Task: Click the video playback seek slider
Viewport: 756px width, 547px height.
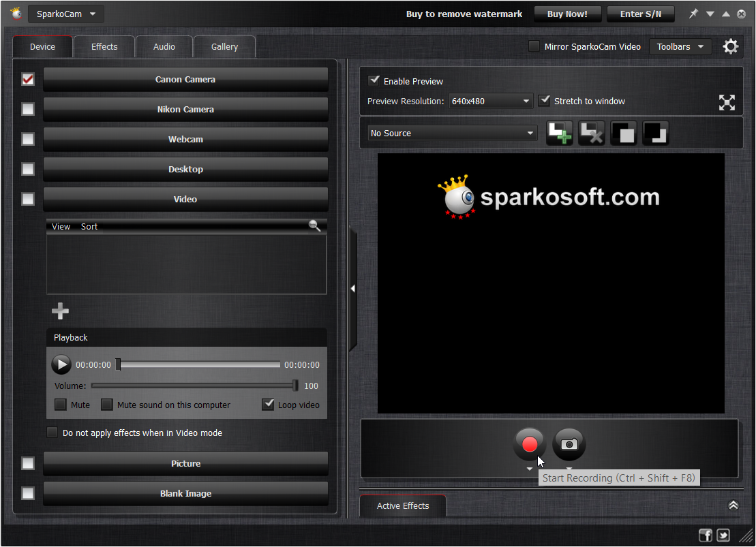Action: pyautogui.click(x=198, y=364)
